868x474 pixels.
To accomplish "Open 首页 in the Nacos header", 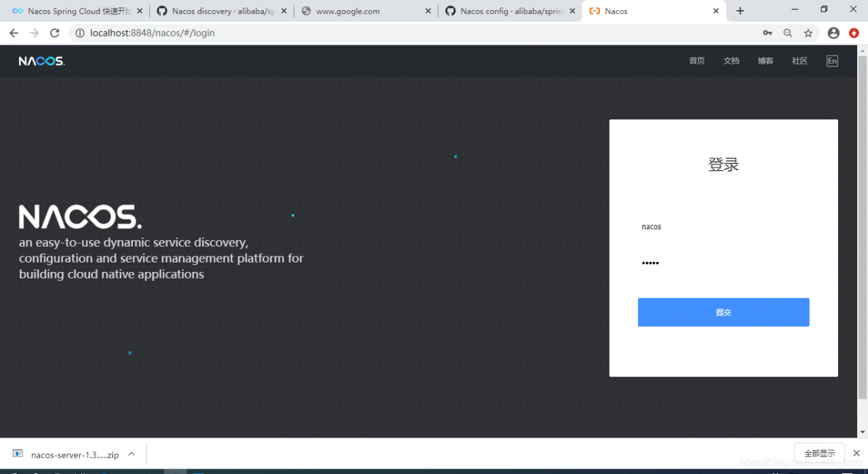I will pyautogui.click(x=697, y=61).
